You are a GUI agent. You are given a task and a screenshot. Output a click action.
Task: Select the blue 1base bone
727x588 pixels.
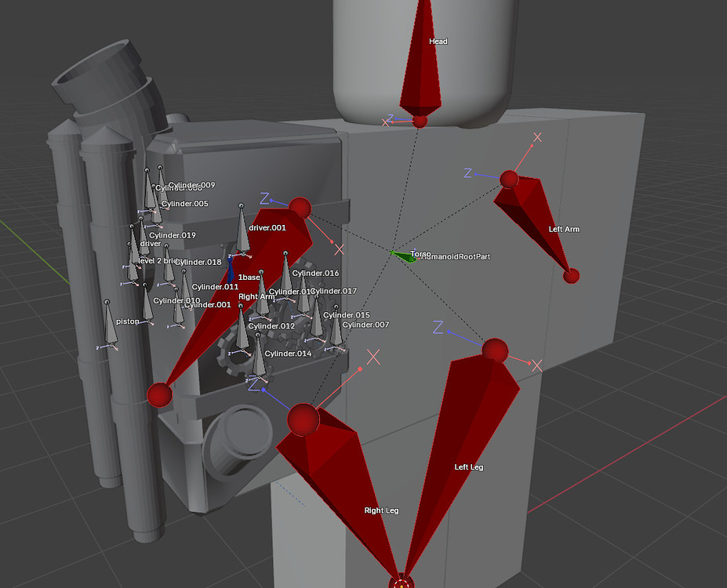230,270
